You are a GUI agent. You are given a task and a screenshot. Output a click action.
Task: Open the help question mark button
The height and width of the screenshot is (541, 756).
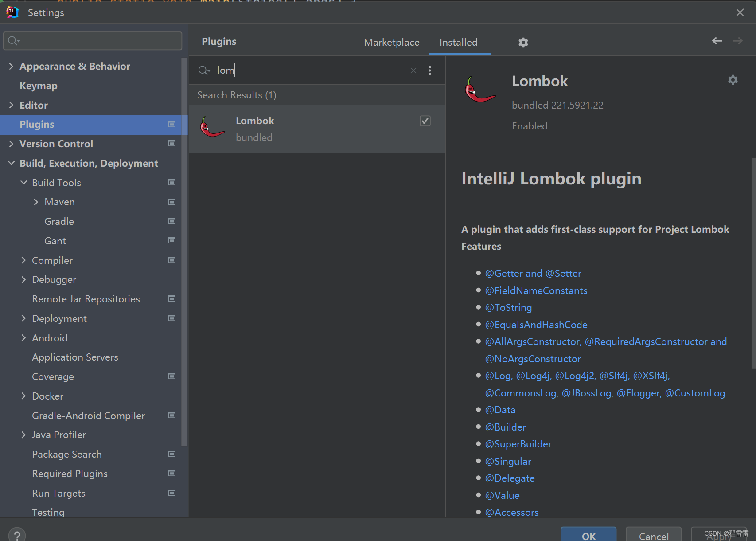coord(17,535)
